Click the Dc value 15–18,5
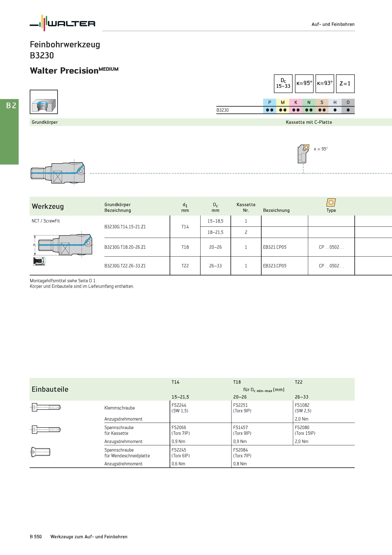This screenshot has height=555, width=392. 215,221
